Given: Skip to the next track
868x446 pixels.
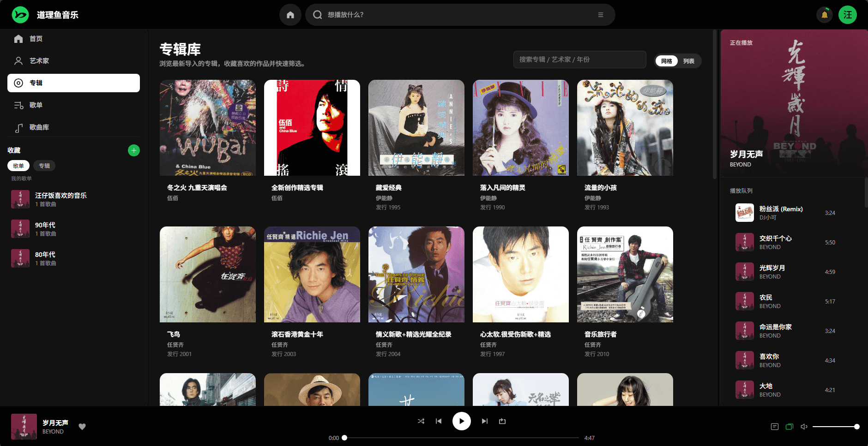Looking at the screenshot, I should click(x=484, y=421).
